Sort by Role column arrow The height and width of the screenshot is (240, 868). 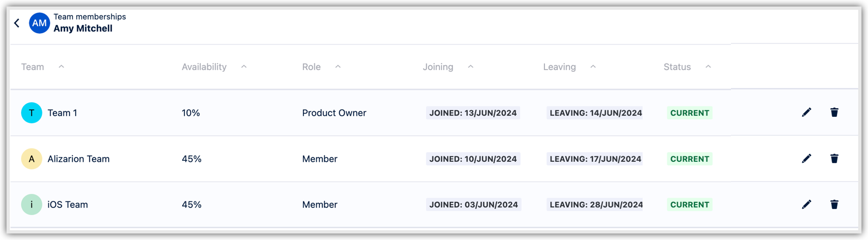pyautogui.click(x=338, y=67)
